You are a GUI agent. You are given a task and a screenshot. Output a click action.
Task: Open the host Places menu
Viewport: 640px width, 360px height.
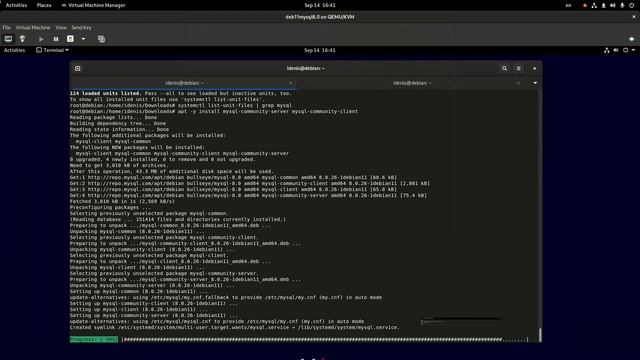(44, 5)
